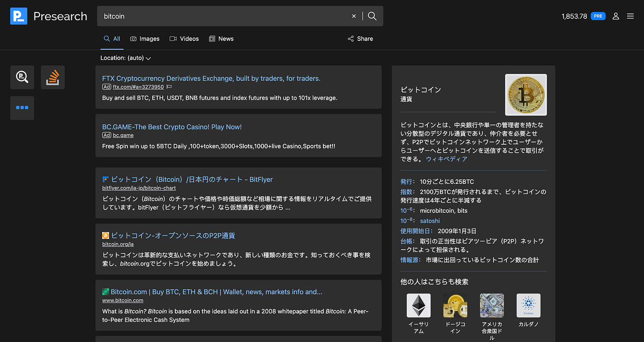Click the PRE token badge
Image resolution: width=644 pixels, height=342 pixels.
tap(598, 16)
